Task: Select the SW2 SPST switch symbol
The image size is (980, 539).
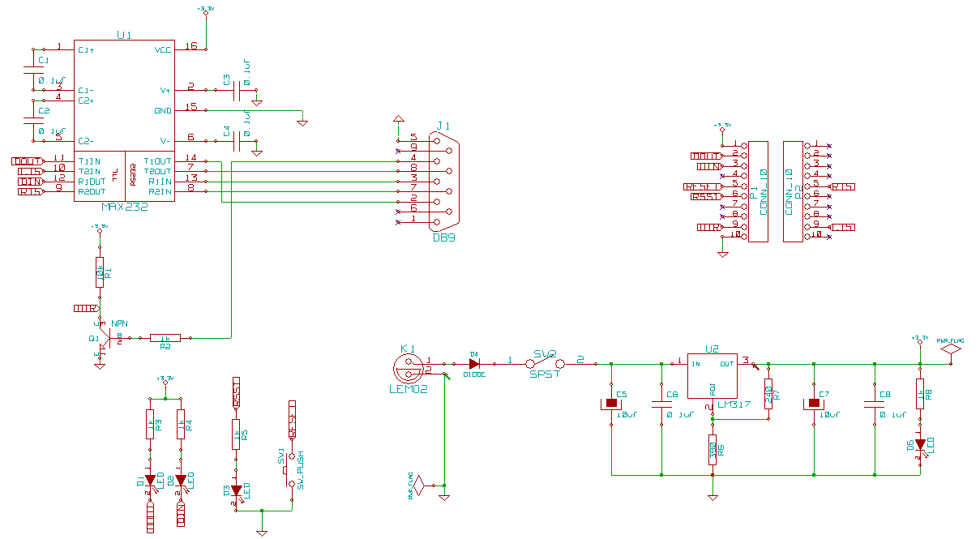Action: (544, 362)
